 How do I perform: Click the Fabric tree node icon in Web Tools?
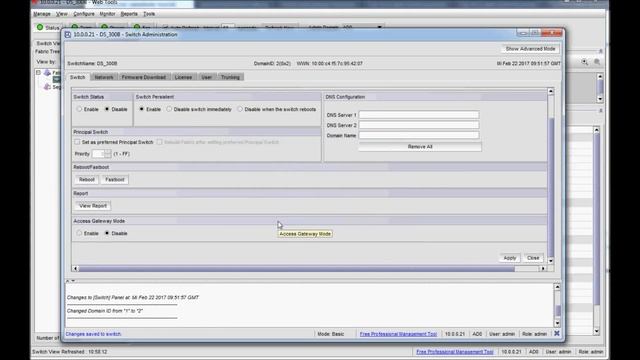[x=47, y=73]
